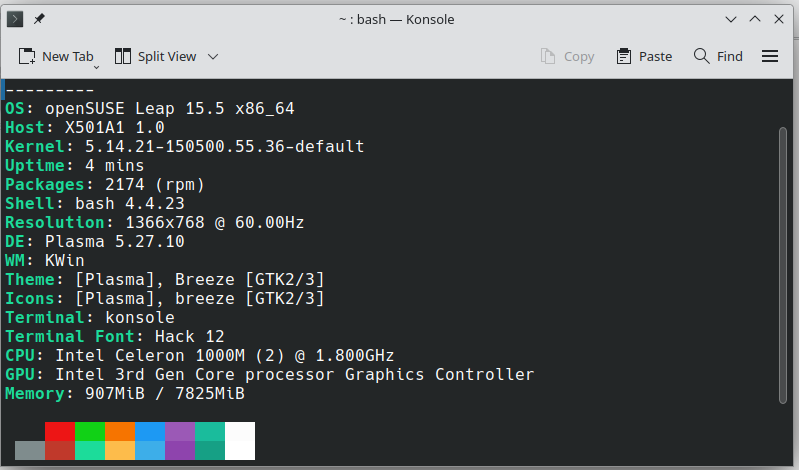Screen dimensions: 799x470
Task: Click the Paste toolbar button
Action: tap(644, 56)
